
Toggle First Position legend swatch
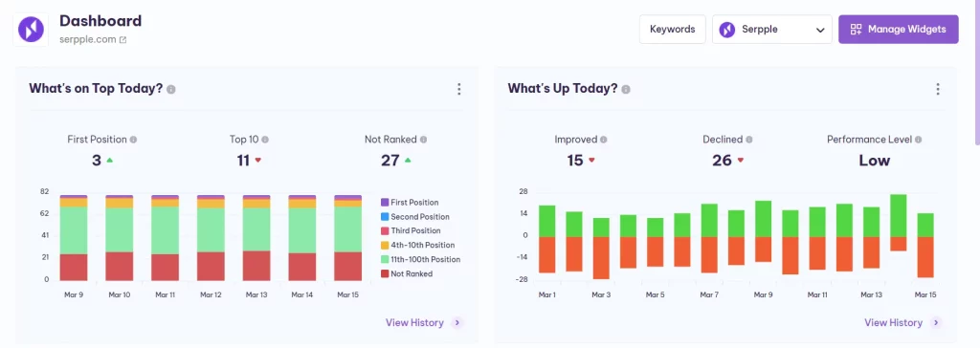[x=385, y=203]
